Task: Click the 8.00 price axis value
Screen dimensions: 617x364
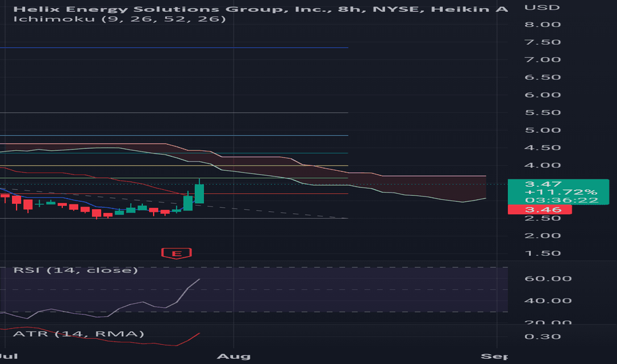Action: 543,24
